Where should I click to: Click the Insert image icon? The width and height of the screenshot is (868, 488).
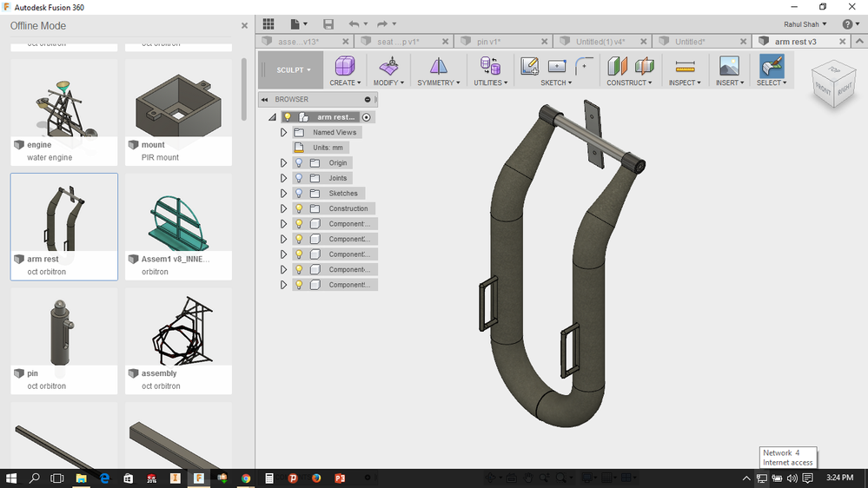[x=729, y=66]
